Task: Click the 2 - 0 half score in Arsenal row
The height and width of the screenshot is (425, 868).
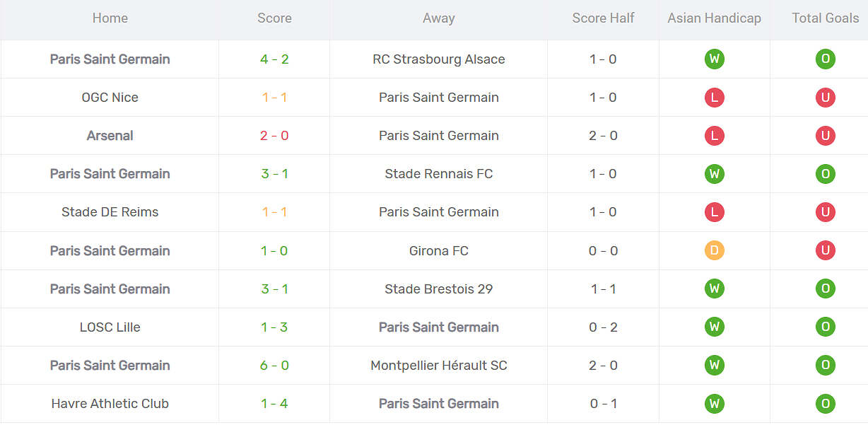Action: [x=603, y=136]
